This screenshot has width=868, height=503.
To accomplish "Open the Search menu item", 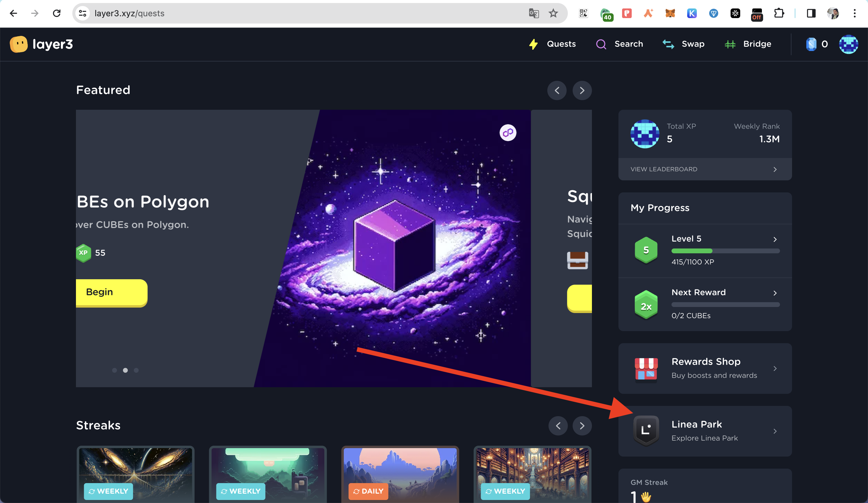I will pyautogui.click(x=619, y=44).
